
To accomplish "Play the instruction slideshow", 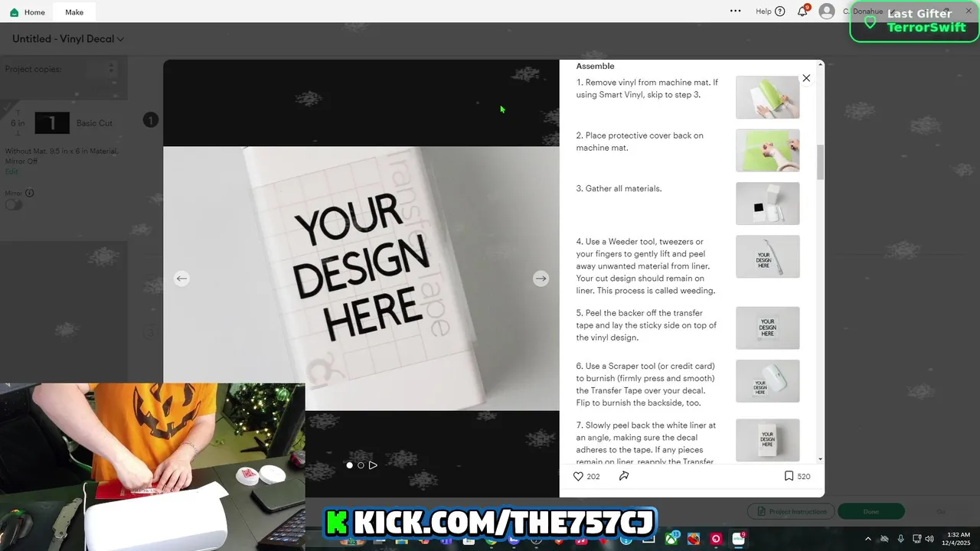I will point(373,465).
